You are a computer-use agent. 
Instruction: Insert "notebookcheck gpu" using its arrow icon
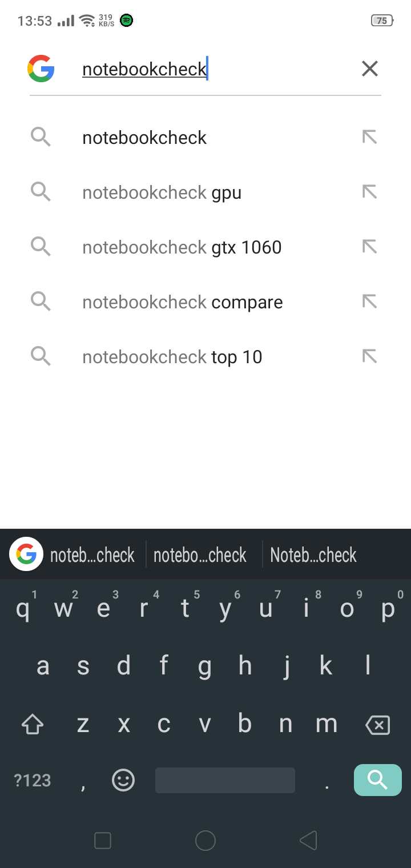coord(370,192)
